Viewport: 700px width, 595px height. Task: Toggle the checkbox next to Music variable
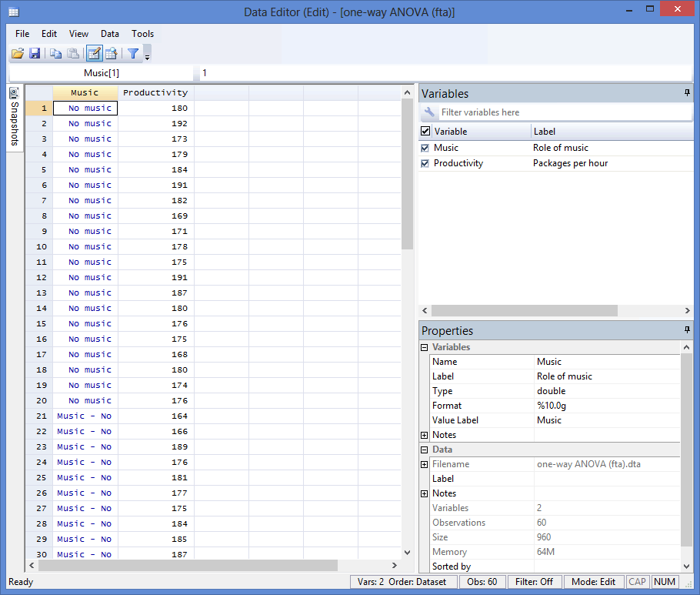pos(425,147)
